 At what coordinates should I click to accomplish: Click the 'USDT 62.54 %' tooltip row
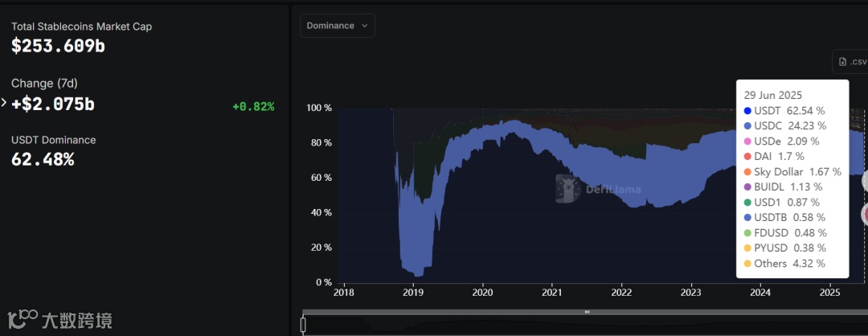(x=785, y=111)
